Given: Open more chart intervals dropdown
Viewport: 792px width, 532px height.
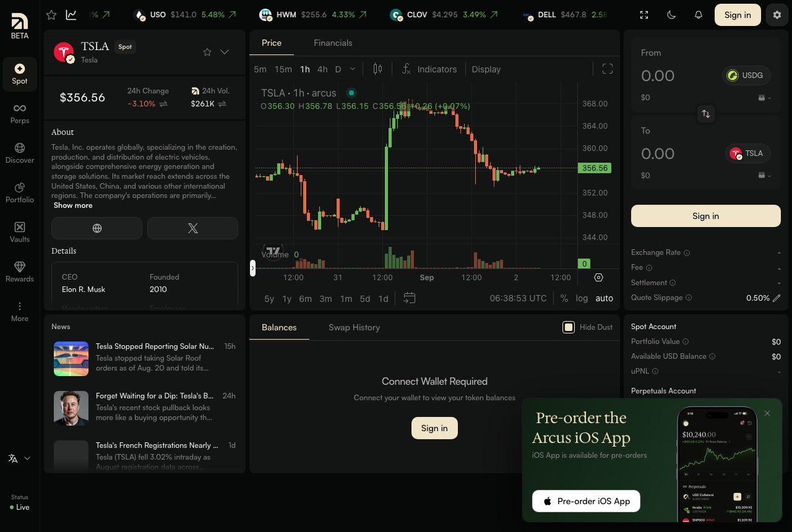Looking at the screenshot, I should [353, 69].
